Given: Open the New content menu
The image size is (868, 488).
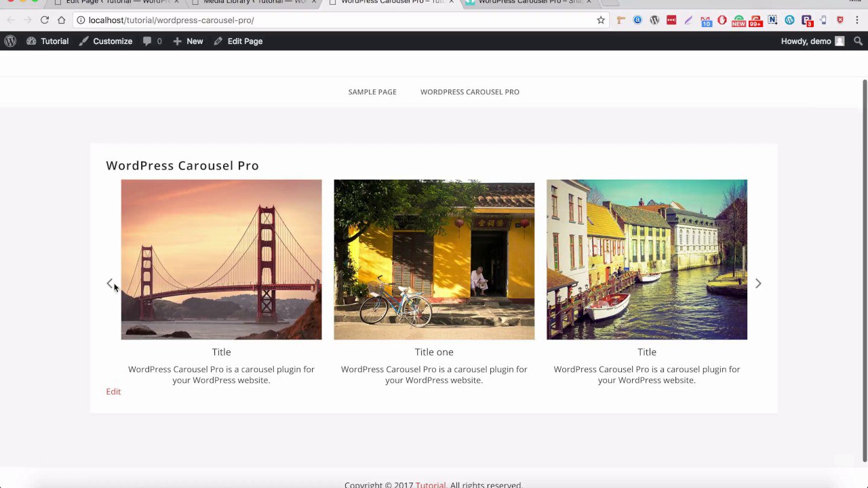Looking at the screenshot, I should [188, 41].
